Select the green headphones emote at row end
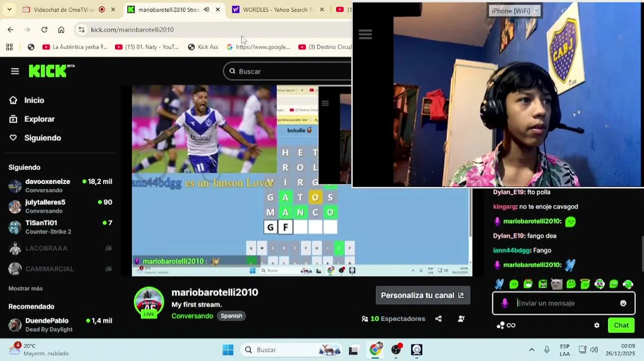This screenshot has width=644, height=361. click(x=628, y=284)
